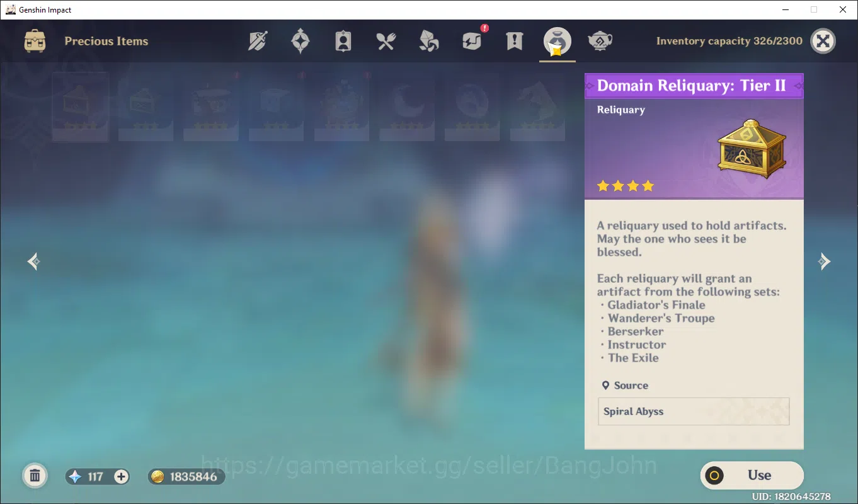Use the Domain Reliquary item
Screen dimensions: 858x504
(x=752, y=476)
